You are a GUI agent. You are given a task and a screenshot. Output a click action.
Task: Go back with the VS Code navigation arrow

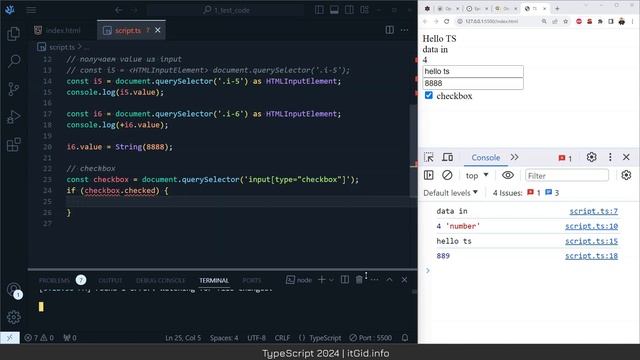pos(119,10)
